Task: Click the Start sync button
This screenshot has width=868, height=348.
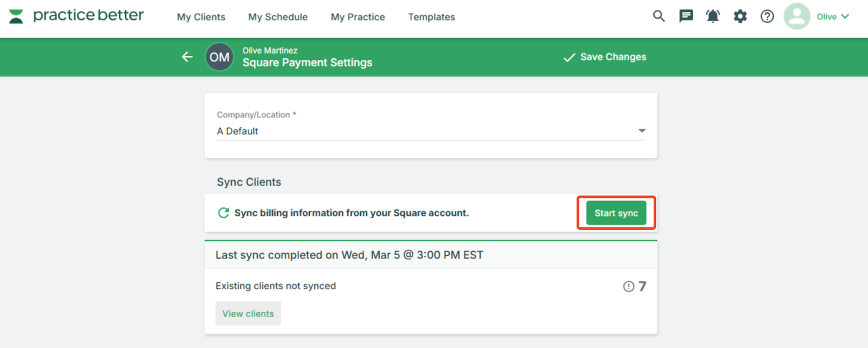Action: pos(616,213)
